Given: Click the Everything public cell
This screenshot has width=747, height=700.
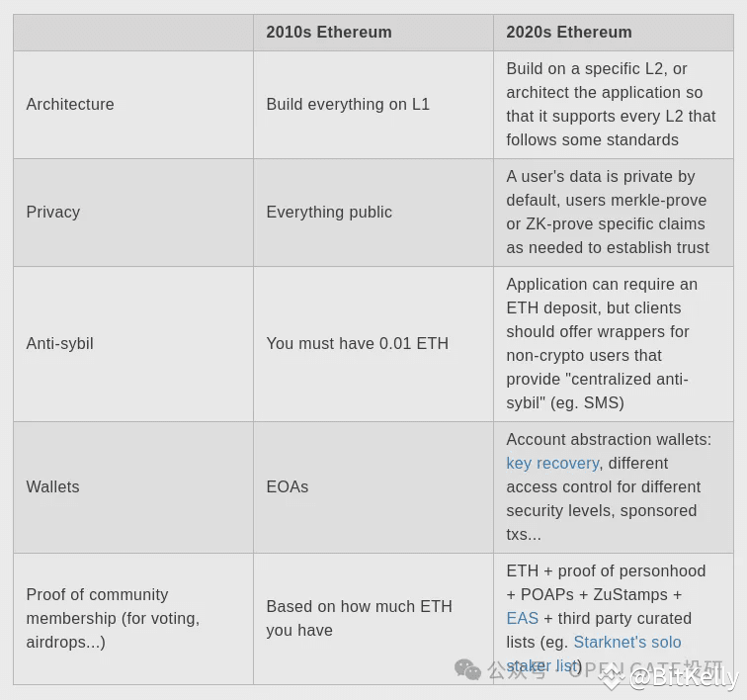Looking at the screenshot, I should click(x=373, y=213).
